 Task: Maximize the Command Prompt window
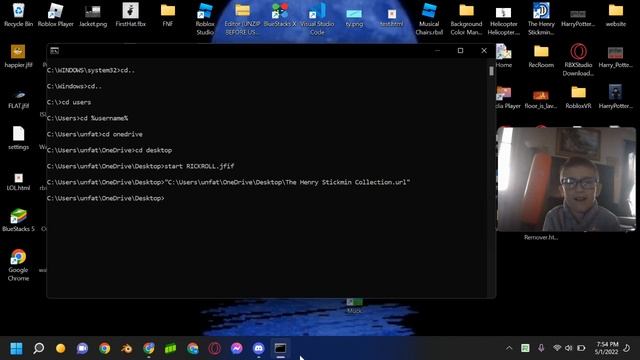(x=460, y=51)
